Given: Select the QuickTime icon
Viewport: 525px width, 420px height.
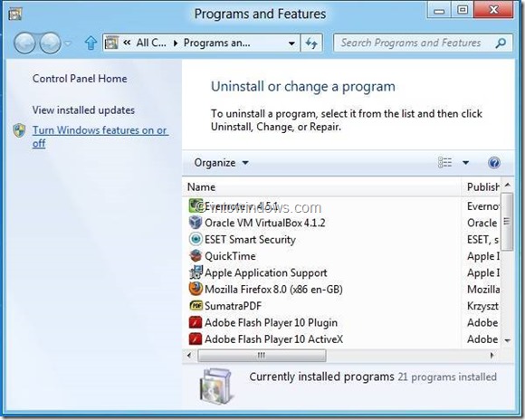Looking at the screenshot, I should 196,256.
